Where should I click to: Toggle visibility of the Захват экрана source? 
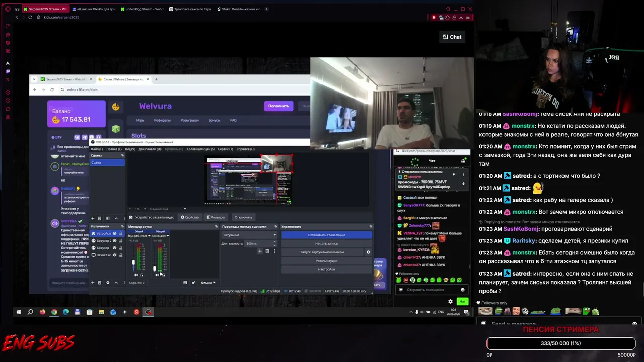[114, 255]
